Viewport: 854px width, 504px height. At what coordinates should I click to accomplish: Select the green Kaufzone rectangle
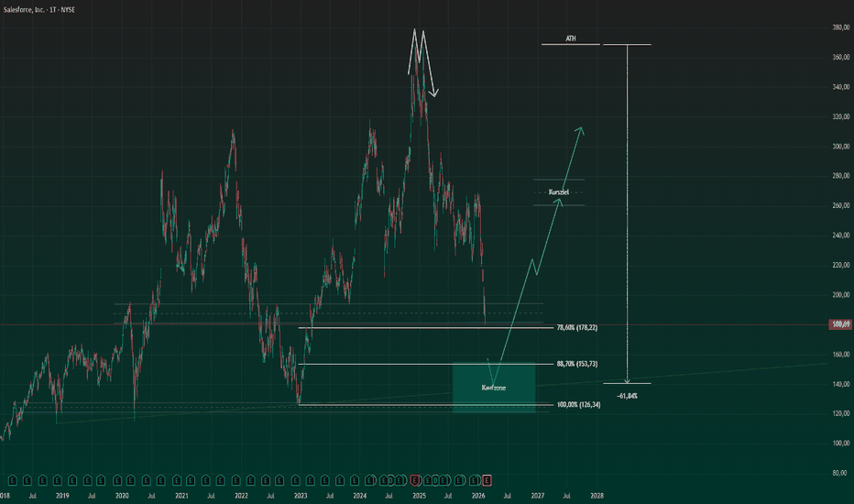pyautogui.click(x=494, y=388)
